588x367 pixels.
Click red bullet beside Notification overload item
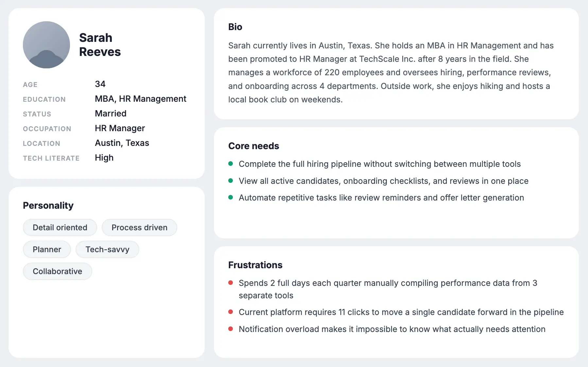pos(231,329)
